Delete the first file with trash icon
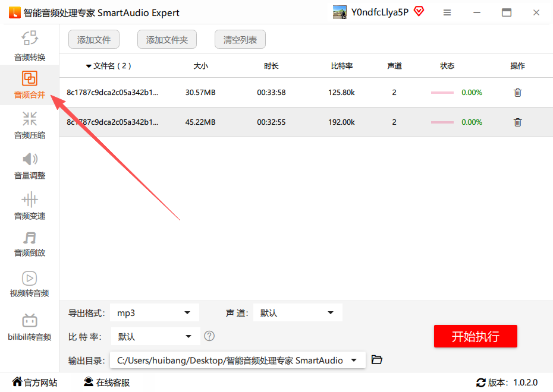The width and height of the screenshot is (553, 392). tap(517, 93)
